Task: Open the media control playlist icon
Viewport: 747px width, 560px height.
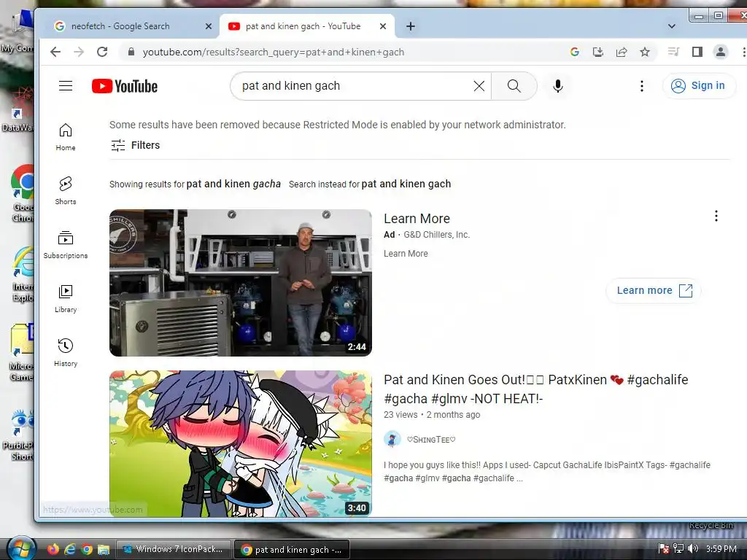Action: click(x=673, y=52)
